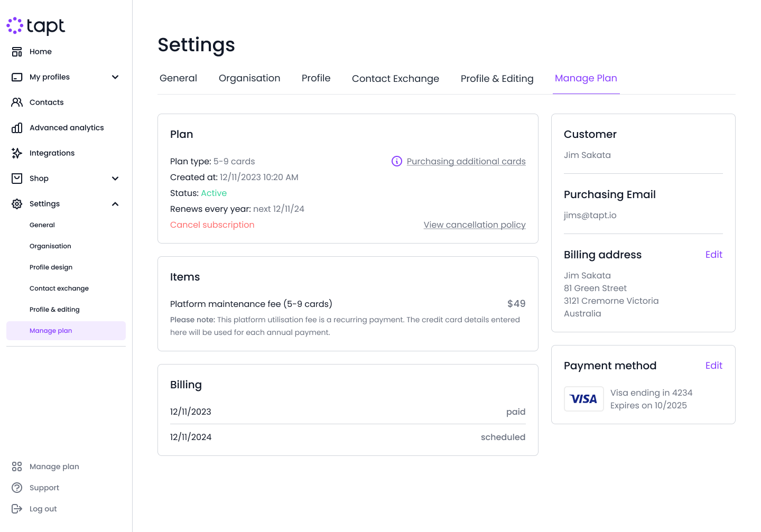The width and height of the screenshot is (761, 532).
Task: Select the Profile & Editing tab
Action: [x=497, y=79]
